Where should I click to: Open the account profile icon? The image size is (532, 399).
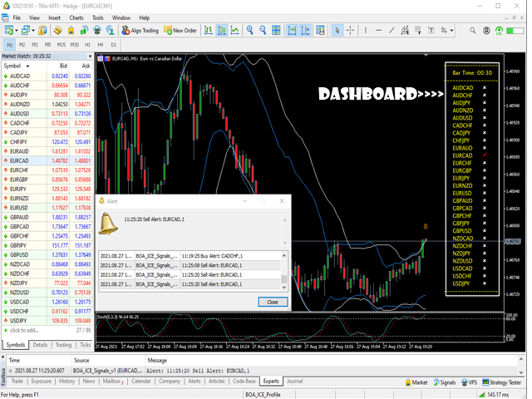coord(486,31)
